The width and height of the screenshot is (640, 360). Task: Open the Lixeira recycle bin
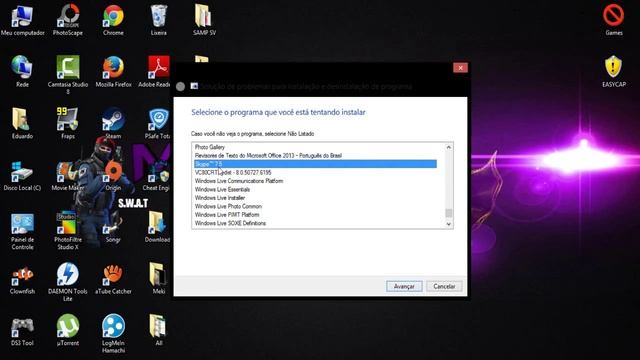coord(158,20)
